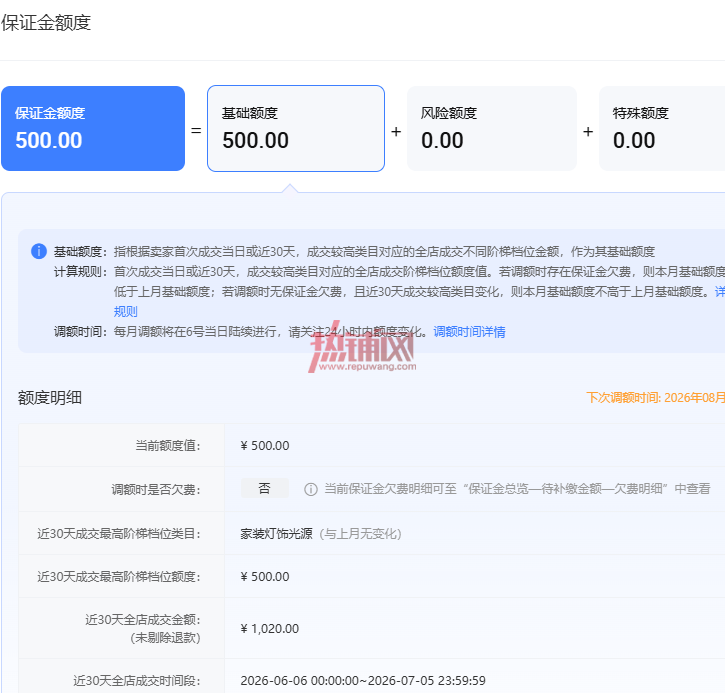Click the 保证金额度 page heading
The width and height of the screenshot is (725, 693).
point(46,23)
